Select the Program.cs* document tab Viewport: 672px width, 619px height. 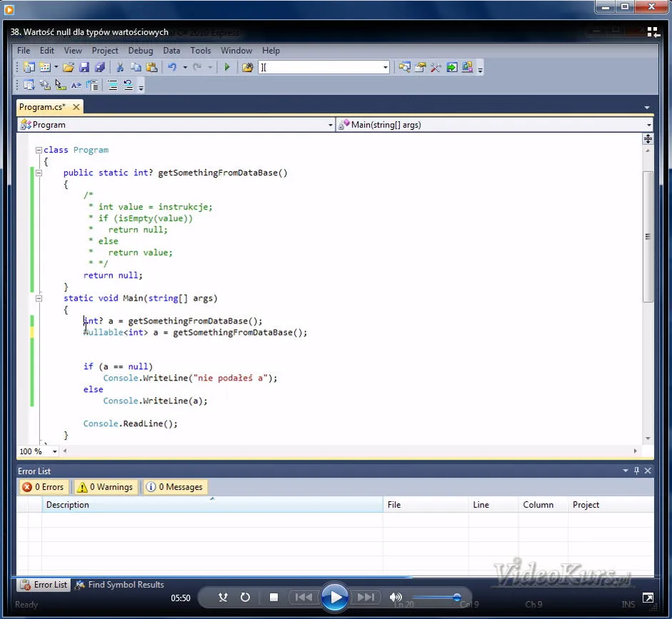(x=42, y=107)
